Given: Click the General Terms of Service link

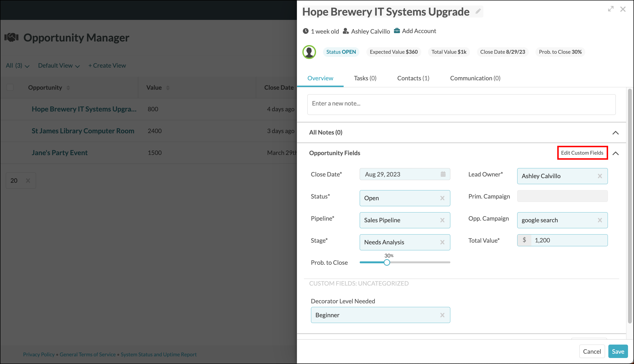Looking at the screenshot, I should pyautogui.click(x=88, y=354).
